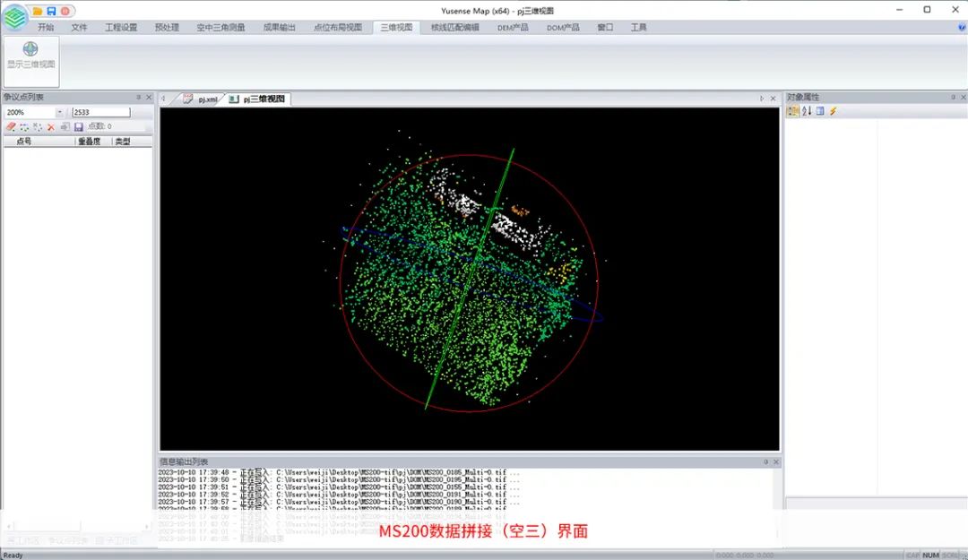Click the categorized view icon in properties panel
Image resolution: width=968 pixels, height=560 pixels.
pos(792,111)
